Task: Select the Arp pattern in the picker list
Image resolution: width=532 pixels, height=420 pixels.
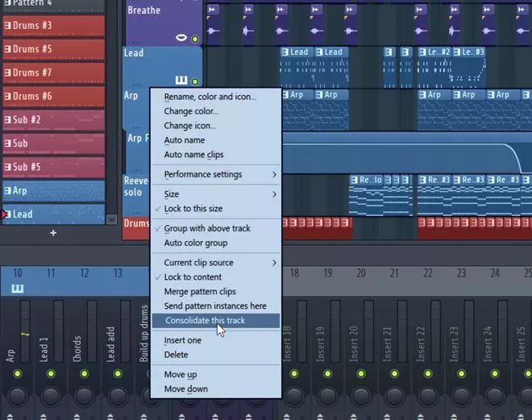Action: tap(53, 191)
